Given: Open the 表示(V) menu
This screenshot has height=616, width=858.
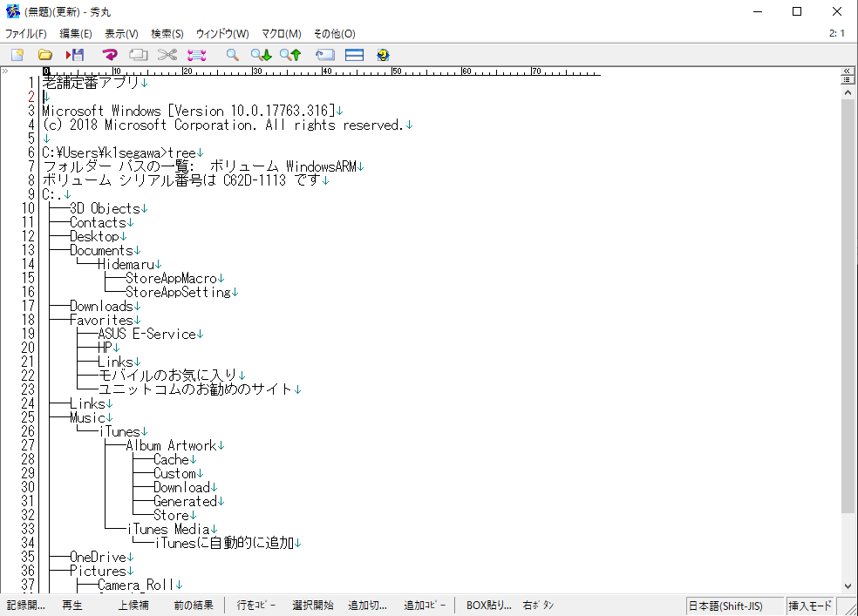Looking at the screenshot, I should click(121, 34).
